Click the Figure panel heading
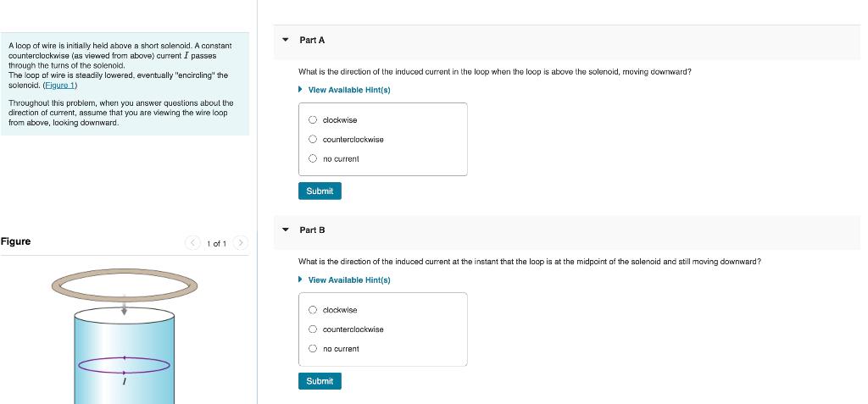Screen dimensions: 868x404 [x=15, y=241]
